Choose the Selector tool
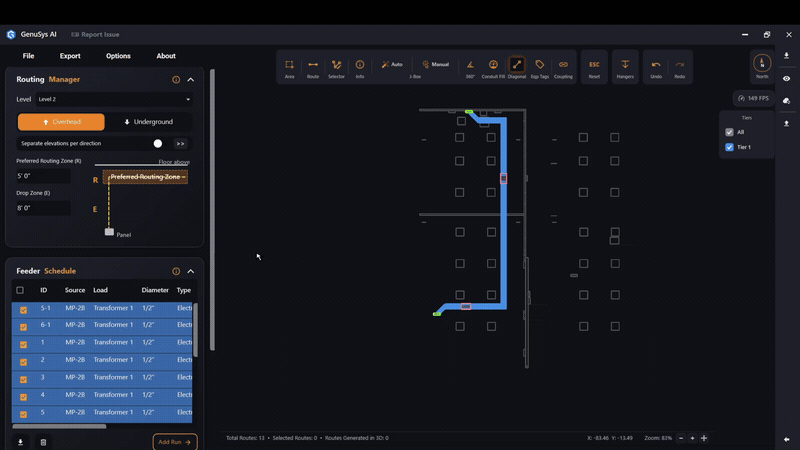Image resolution: width=800 pixels, height=450 pixels. click(336, 68)
